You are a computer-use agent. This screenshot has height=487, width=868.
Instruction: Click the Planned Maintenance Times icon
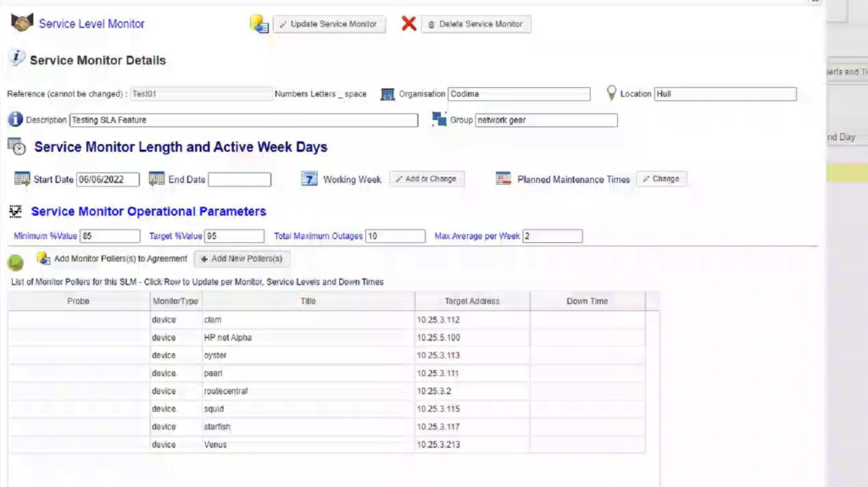point(504,179)
